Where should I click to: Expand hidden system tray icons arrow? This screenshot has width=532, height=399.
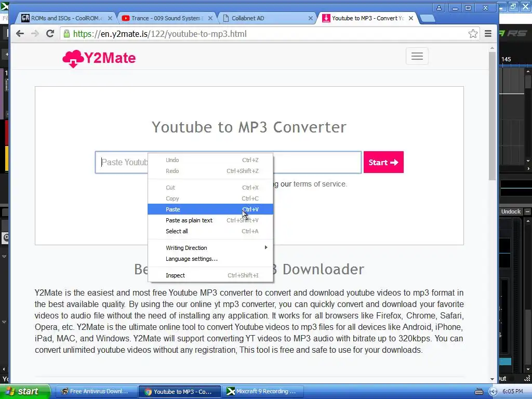(493, 392)
